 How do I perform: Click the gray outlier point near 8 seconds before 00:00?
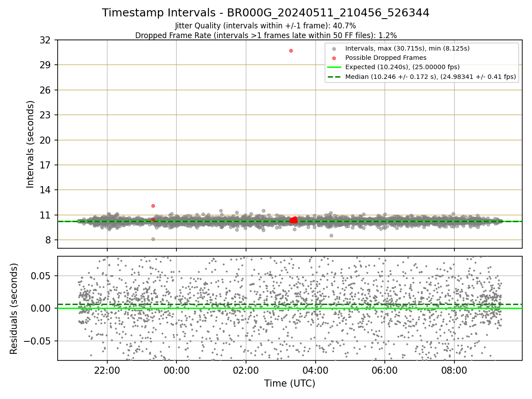tap(153, 239)
